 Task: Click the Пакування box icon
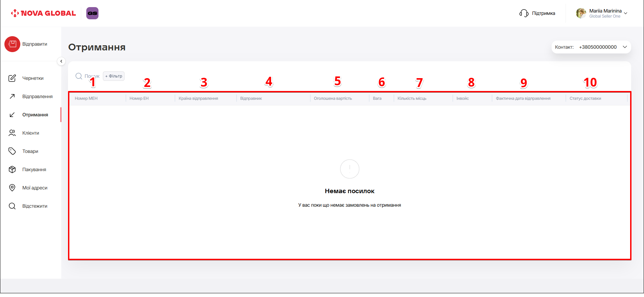tap(12, 169)
